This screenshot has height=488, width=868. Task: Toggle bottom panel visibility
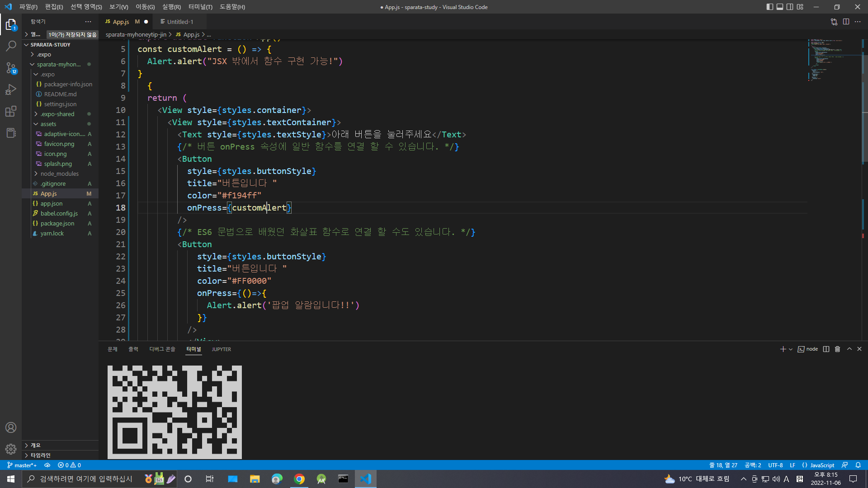point(780,7)
